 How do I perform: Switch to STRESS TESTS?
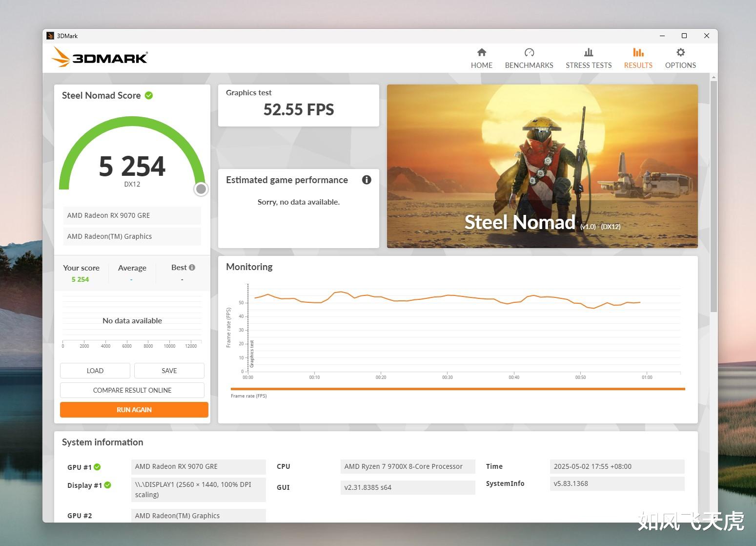[589, 58]
